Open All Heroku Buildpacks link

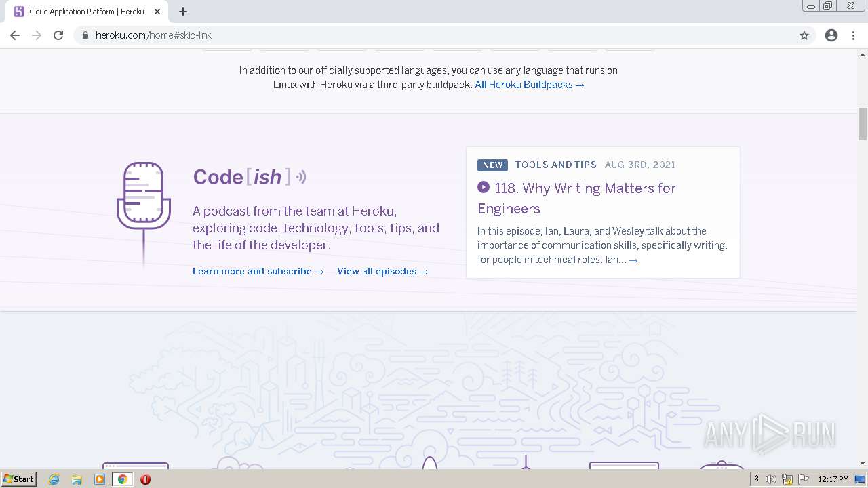pos(529,85)
